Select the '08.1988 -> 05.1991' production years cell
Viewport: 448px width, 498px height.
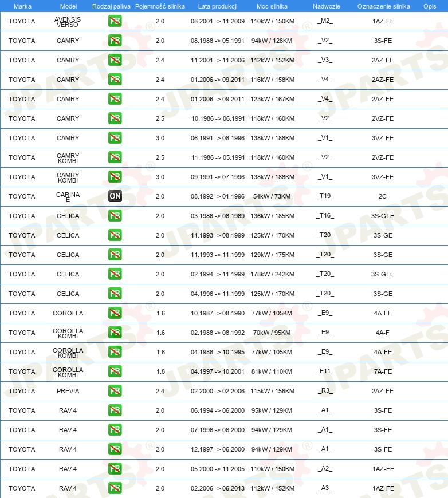[218, 41]
